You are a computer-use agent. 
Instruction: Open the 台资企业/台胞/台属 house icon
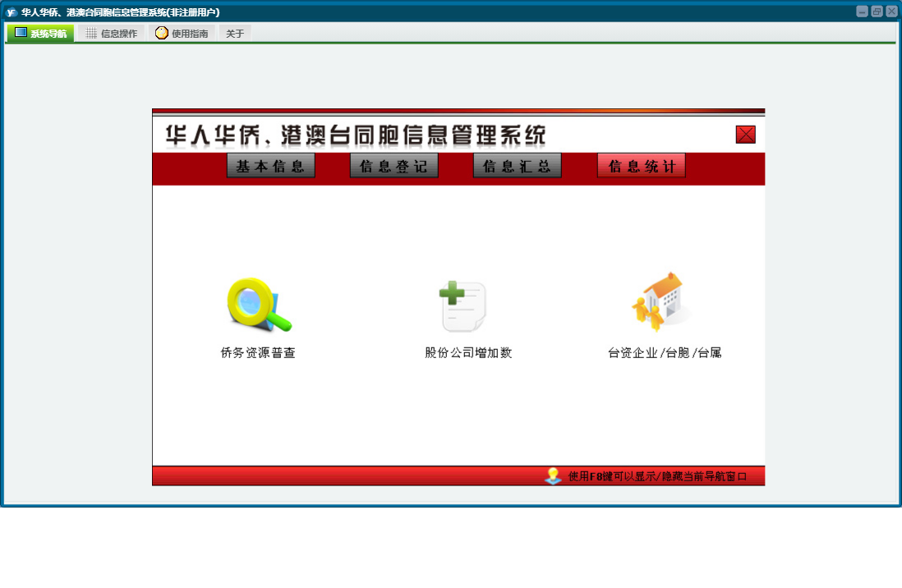[661, 302]
